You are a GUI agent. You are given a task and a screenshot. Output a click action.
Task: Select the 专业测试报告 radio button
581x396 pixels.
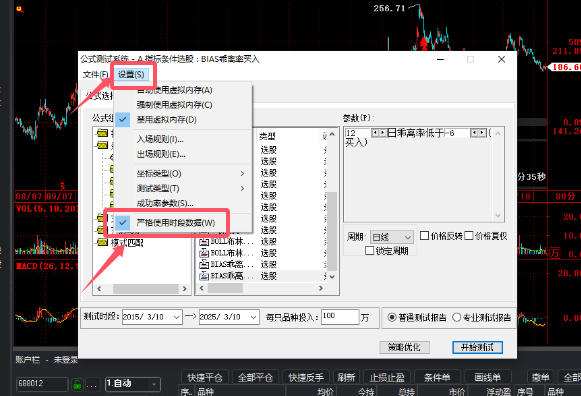(457, 317)
